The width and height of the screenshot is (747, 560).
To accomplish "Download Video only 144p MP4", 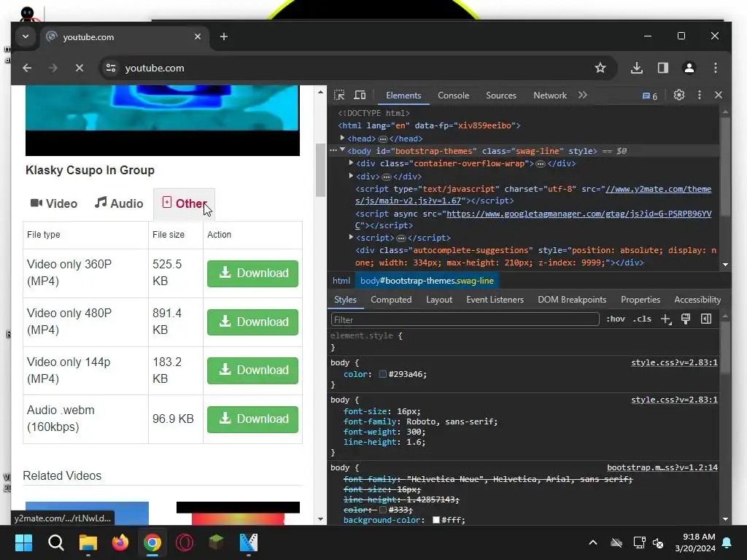I will click(252, 370).
